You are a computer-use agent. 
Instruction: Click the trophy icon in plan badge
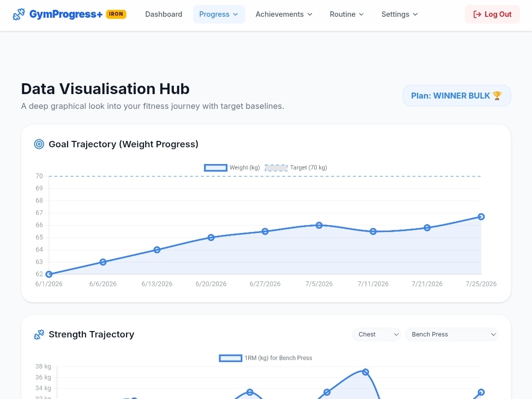coord(497,96)
